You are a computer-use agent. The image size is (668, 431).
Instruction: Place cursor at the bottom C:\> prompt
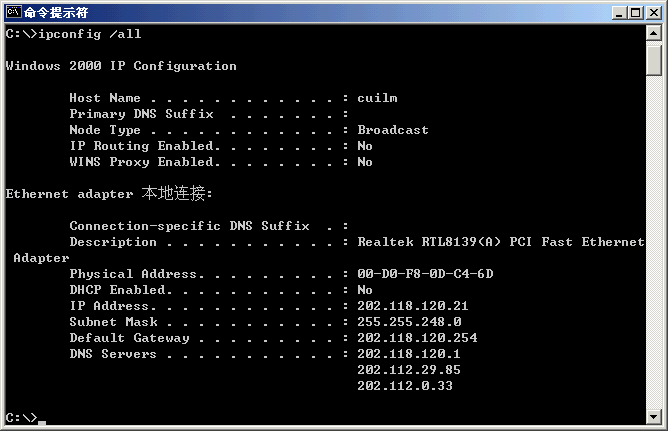[x=42, y=418]
